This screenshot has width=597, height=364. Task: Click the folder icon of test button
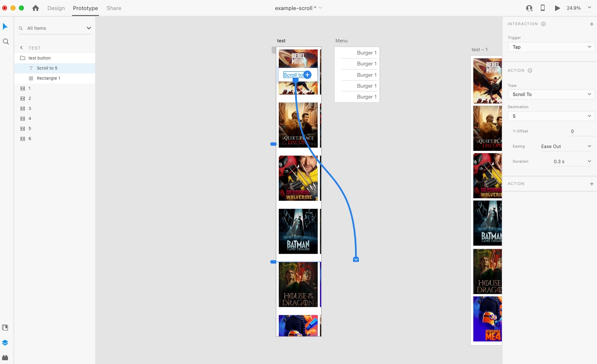(x=23, y=58)
